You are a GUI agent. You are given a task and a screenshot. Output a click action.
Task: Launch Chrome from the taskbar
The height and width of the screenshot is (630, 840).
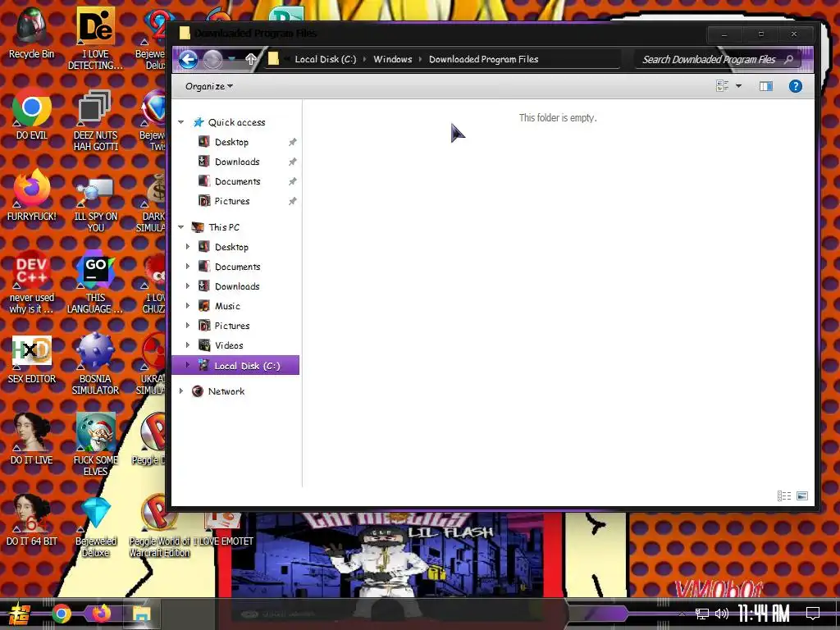click(x=62, y=614)
